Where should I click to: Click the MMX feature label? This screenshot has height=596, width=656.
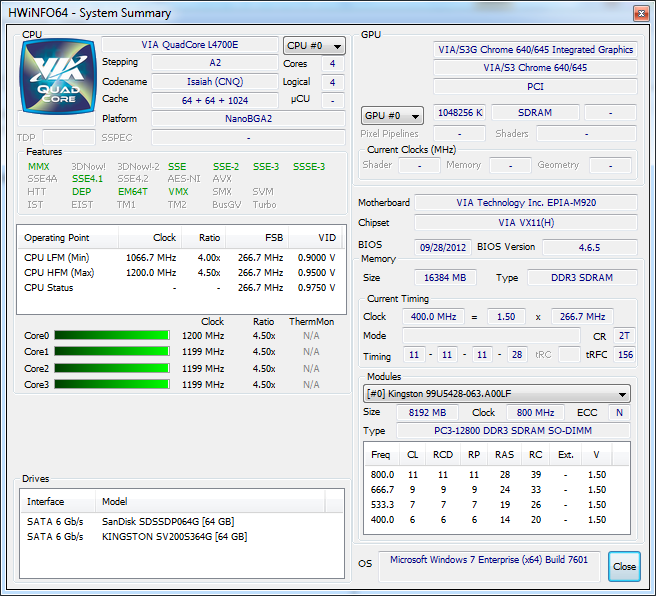tap(38, 166)
